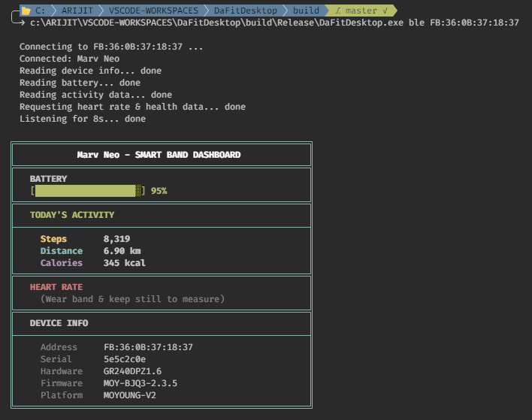Viewport: 532px width, 420px height.
Task: Click 'Listening for 8s... done' line
Action: tap(83, 119)
